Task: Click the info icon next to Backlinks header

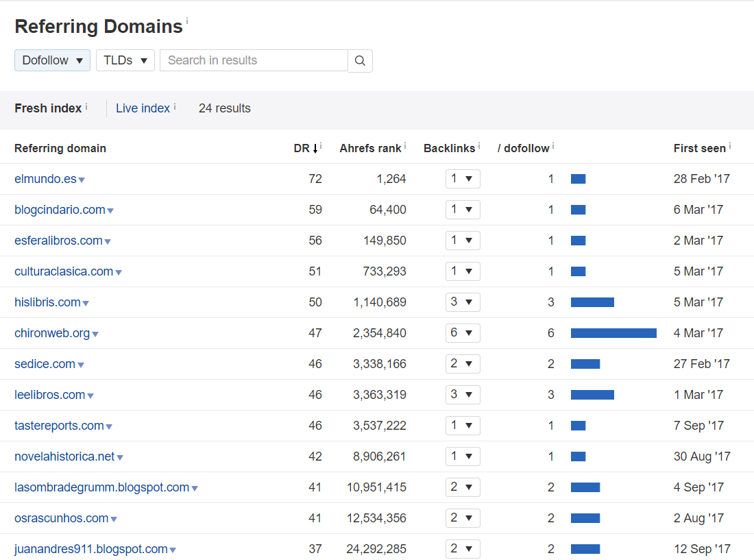Action: [479, 145]
